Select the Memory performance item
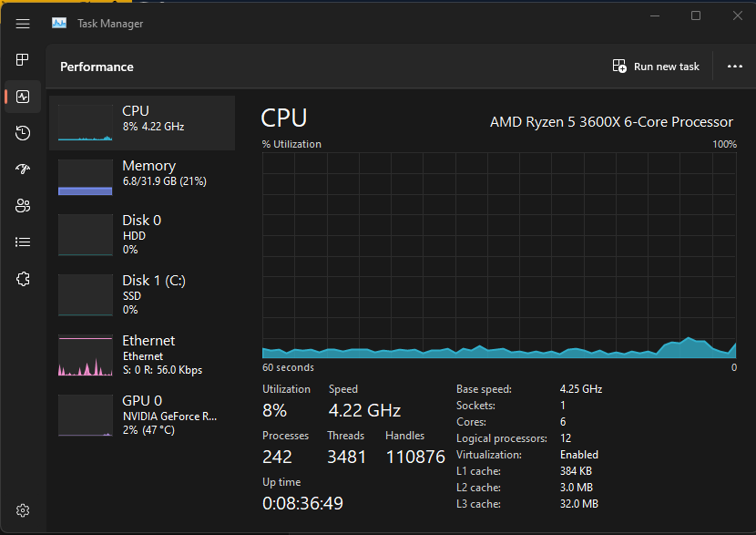This screenshot has width=756, height=535. [142, 178]
